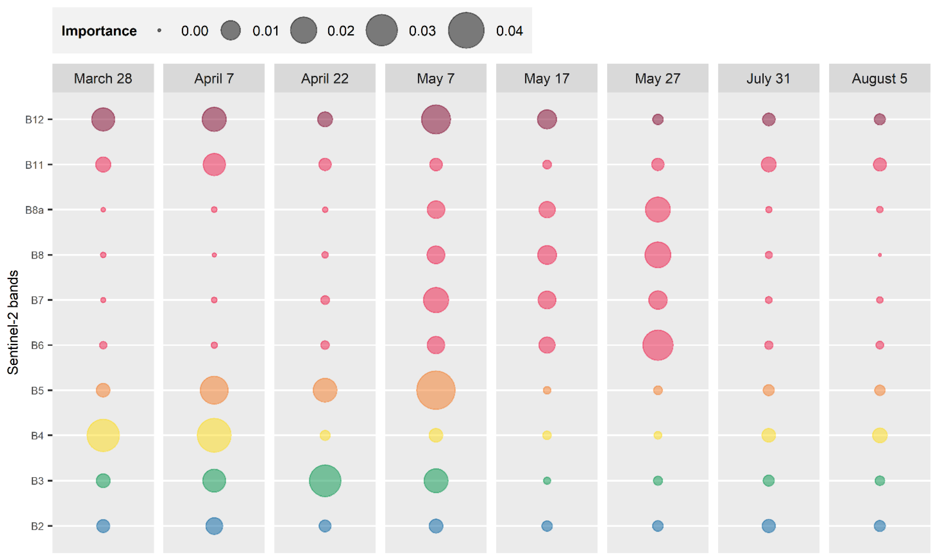Click the 0.01 importance legend circle
936x560 pixels.
230,30
